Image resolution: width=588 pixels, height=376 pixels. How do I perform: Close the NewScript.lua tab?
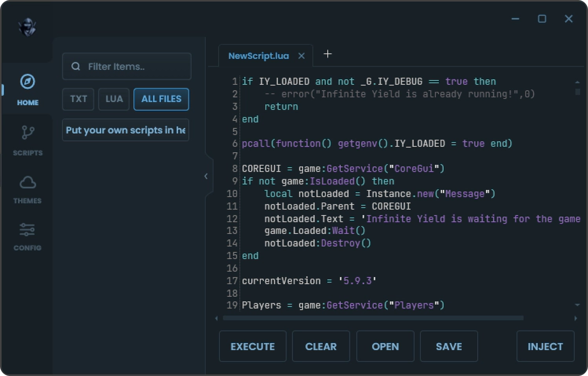click(301, 56)
